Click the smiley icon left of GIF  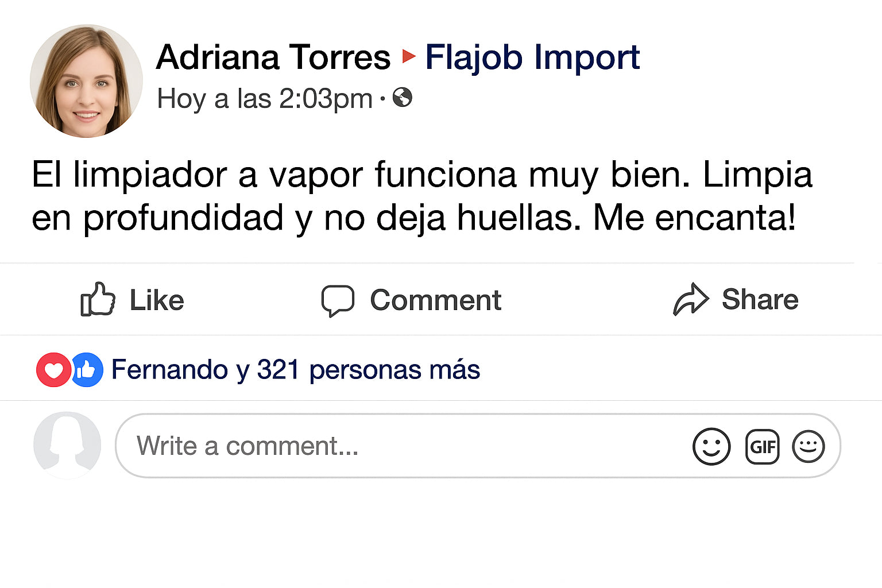click(x=711, y=446)
